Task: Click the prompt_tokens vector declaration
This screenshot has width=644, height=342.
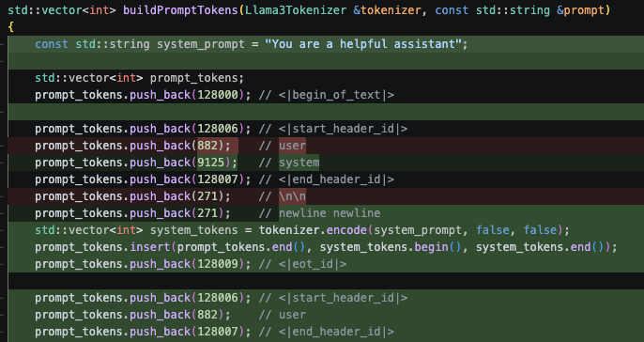Action: pyautogui.click(x=140, y=78)
